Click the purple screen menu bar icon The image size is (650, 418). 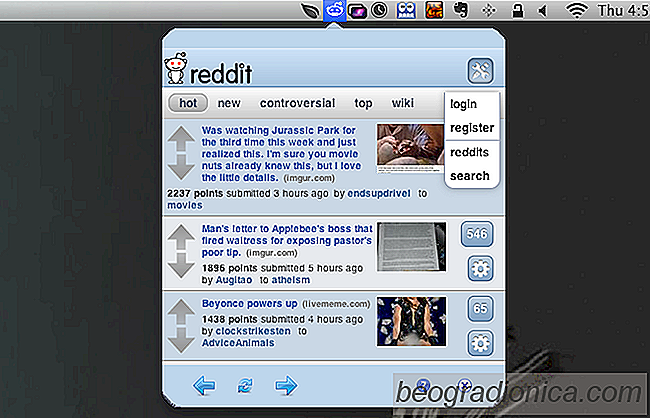click(357, 11)
